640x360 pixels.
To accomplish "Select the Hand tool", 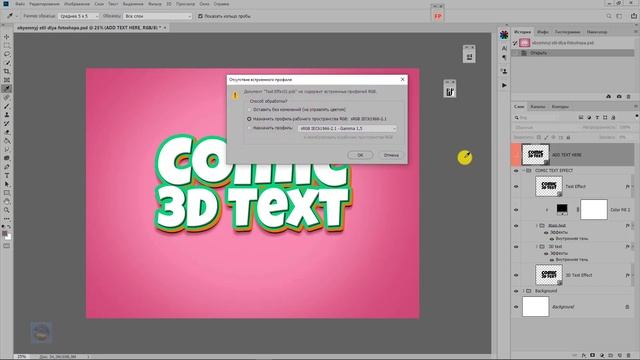I will coord(7,201).
